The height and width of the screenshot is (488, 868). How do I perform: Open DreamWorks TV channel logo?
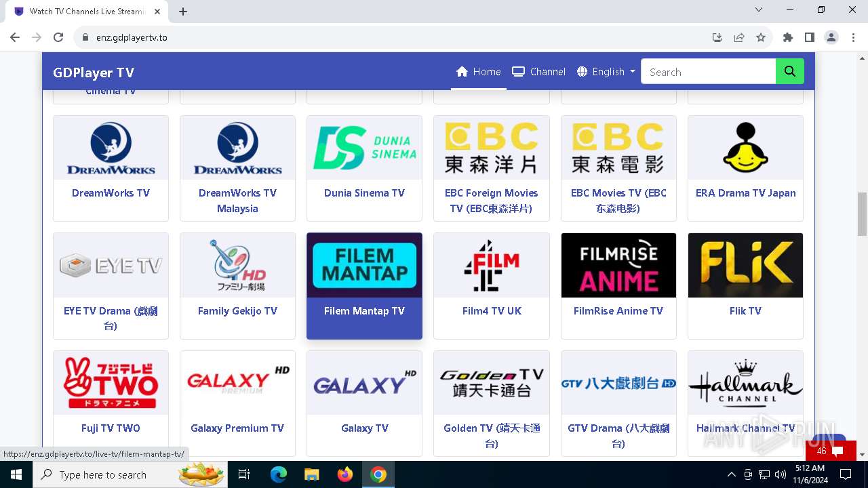111,148
